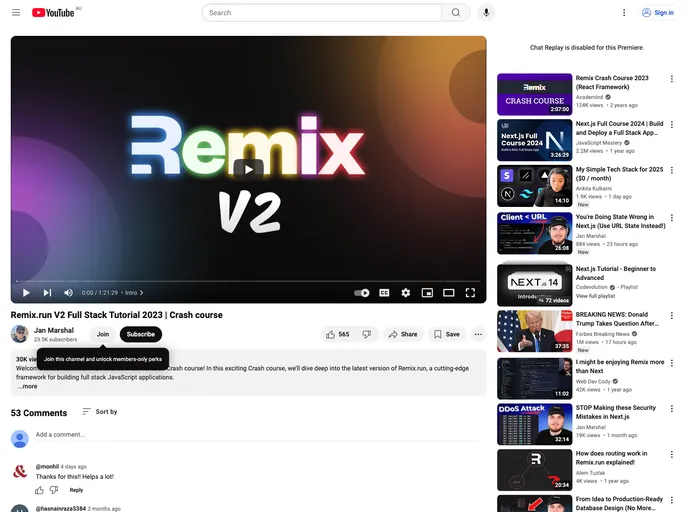Play video using center play button
The height and width of the screenshot is (512, 688).
point(249,169)
